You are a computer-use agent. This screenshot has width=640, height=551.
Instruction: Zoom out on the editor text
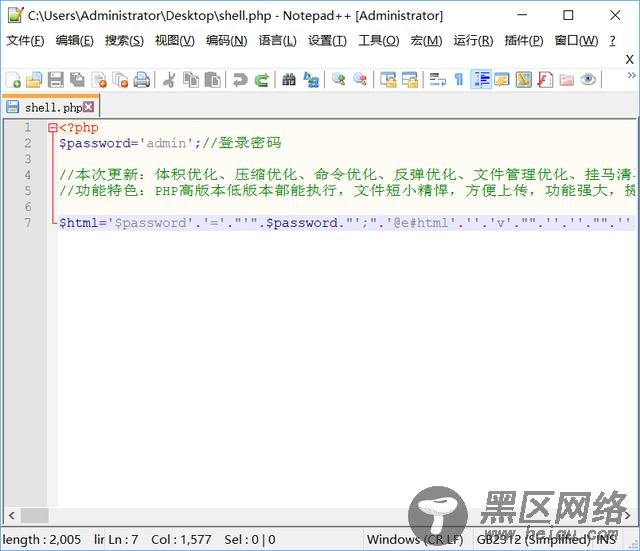click(360, 79)
